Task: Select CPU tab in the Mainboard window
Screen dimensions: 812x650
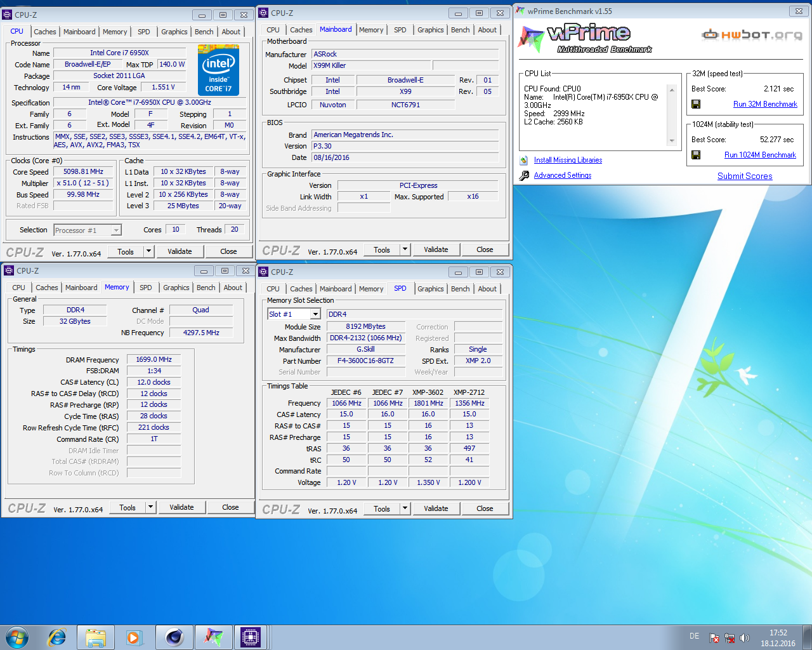Action: click(x=273, y=30)
